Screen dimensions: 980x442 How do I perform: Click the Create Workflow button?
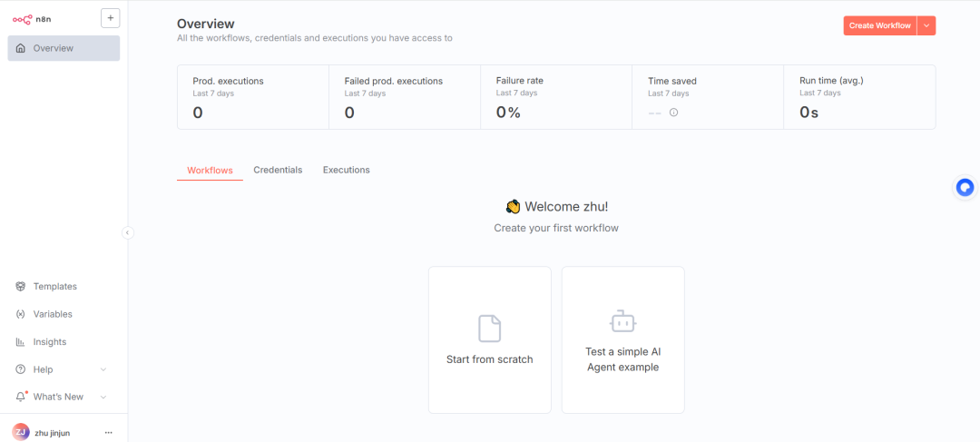pyautogui.click(x=879, y=25)
